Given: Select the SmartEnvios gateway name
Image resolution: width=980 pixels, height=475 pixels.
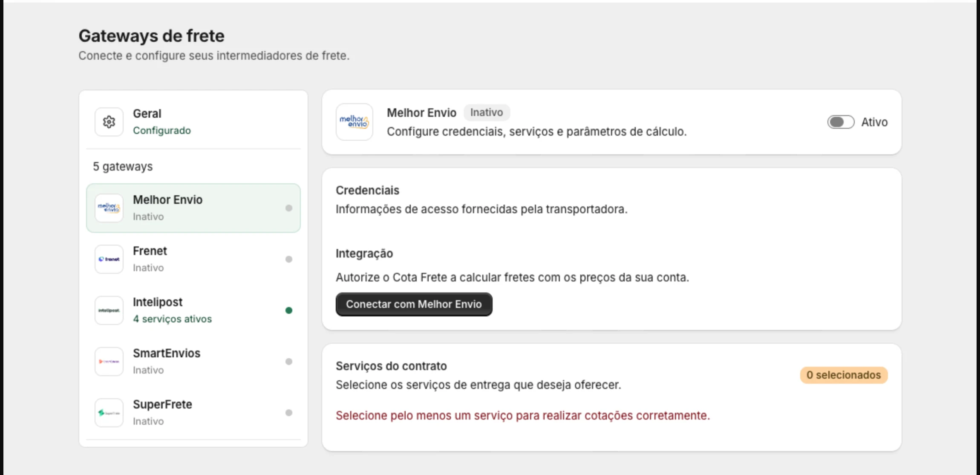Looking at the screenshot, I should (167, 353).
